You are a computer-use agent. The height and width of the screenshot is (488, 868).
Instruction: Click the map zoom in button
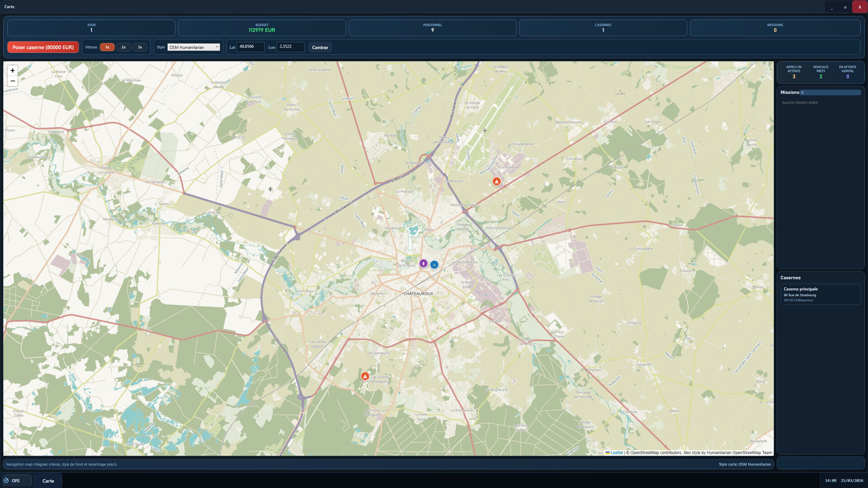click(x=13, y=70)
